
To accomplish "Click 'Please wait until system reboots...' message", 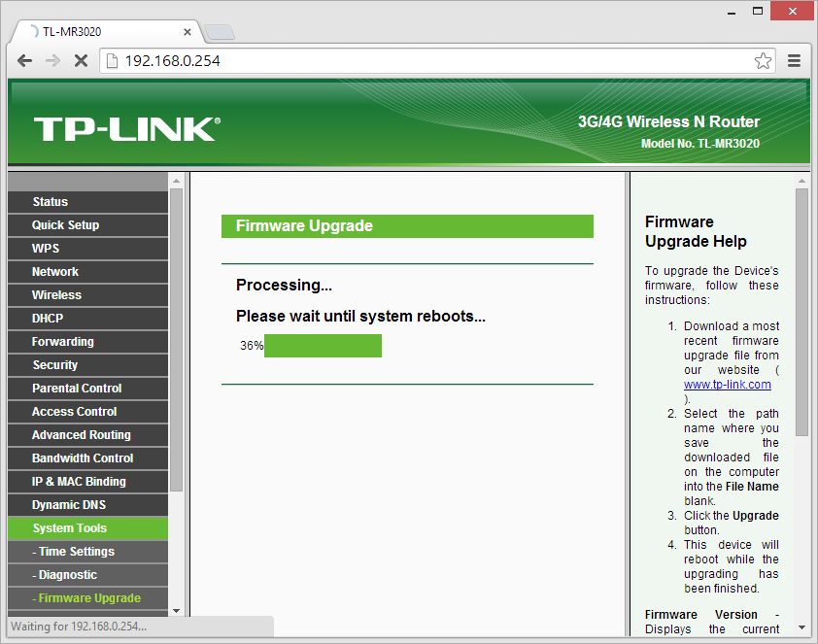I will coord(360,316).
